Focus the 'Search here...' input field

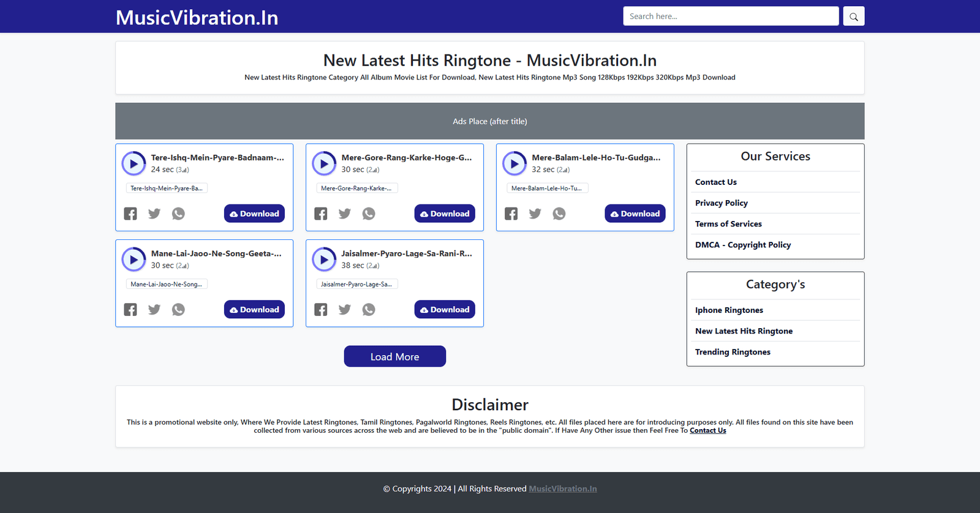(730, 17)
